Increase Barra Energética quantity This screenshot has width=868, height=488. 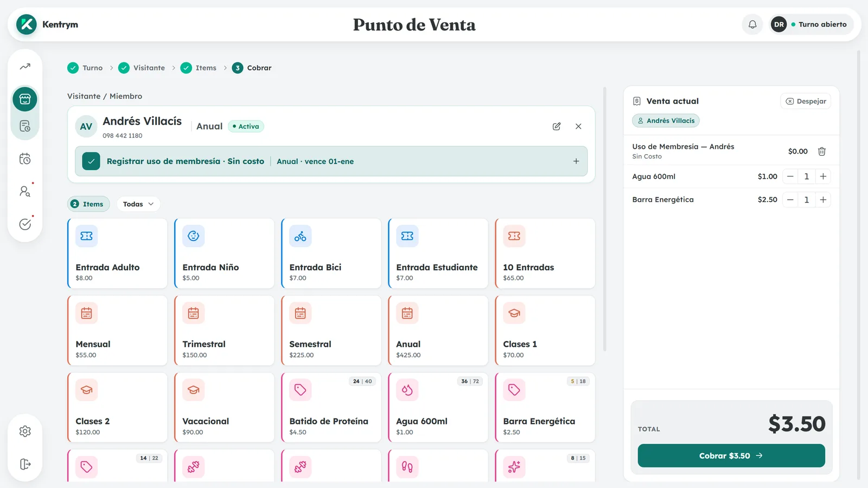[823, 200]
